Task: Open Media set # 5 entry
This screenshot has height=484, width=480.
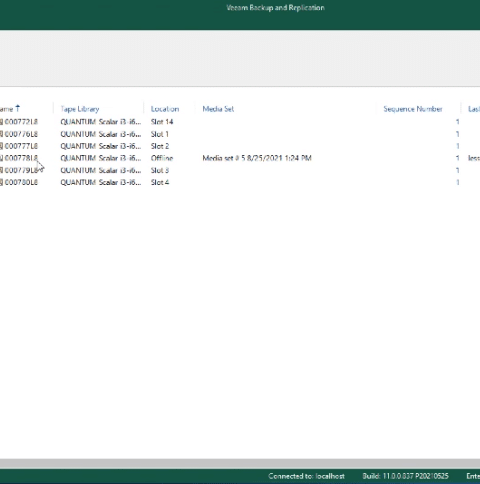Action: [x=257, y=158]
